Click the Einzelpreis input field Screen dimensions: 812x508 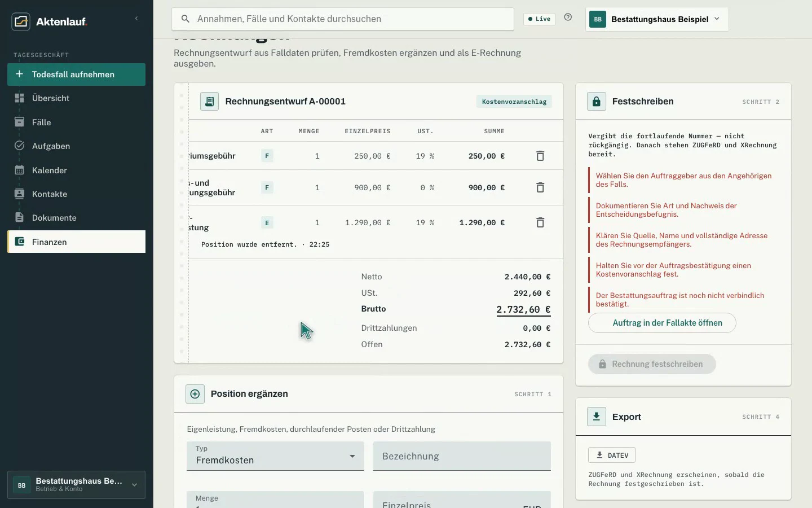click(462, 500)
